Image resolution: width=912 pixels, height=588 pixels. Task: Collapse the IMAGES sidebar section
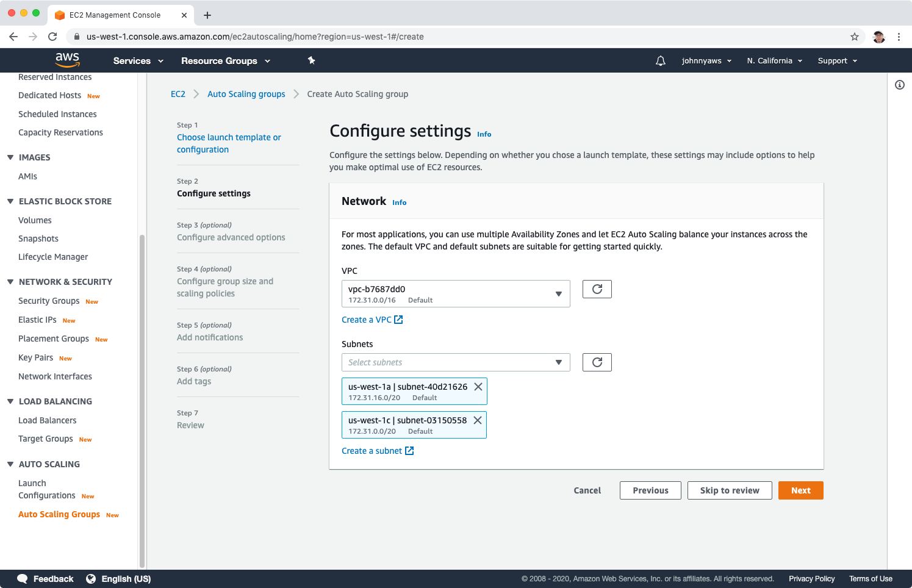[10, 157]
